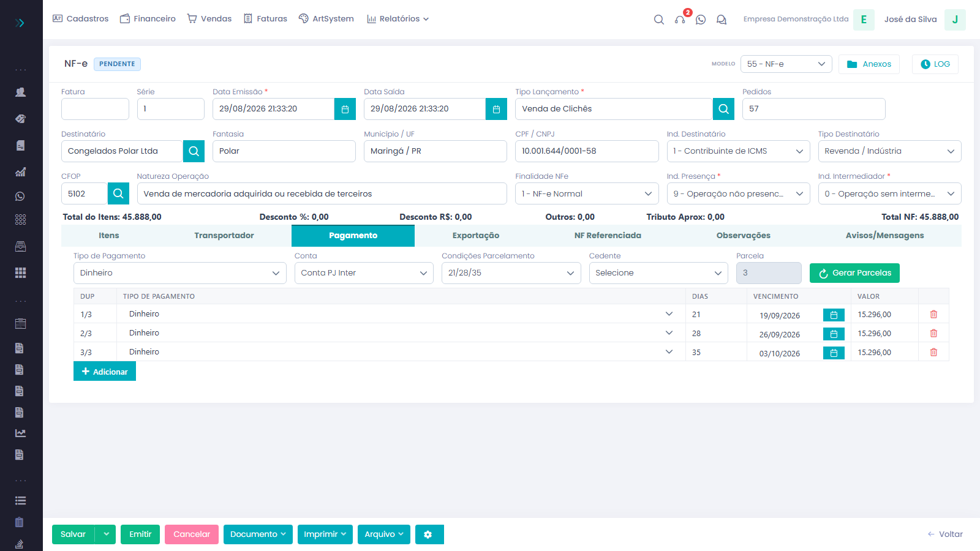Search Destinatário with magnifier button
The image size is (980, 551).
(x=194, y=151)
